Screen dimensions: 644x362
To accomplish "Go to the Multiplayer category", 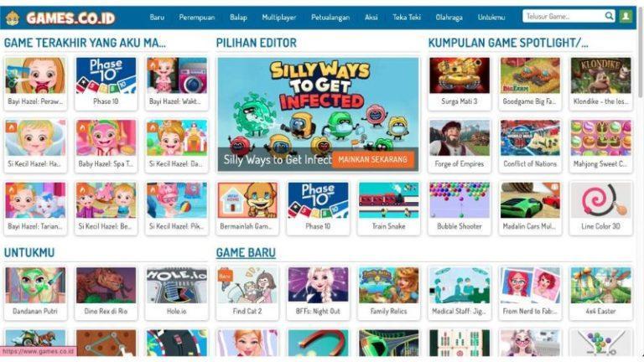I will [279, 18].
